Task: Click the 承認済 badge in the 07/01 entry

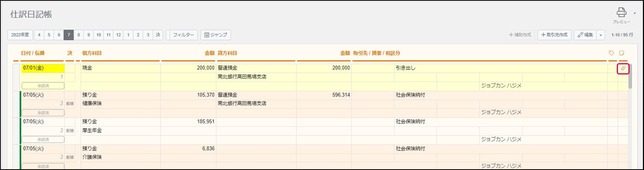Action: [x=43, y=86]
